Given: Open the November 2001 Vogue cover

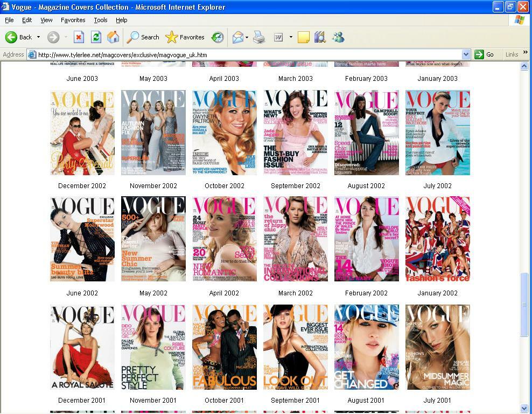Looking at the screenshot, I should point(153,347).
